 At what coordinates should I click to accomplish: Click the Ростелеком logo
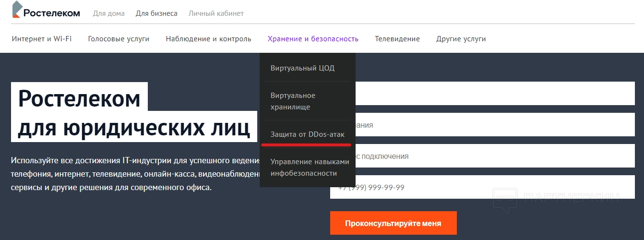pyautogui.click(x=46, y=11)
